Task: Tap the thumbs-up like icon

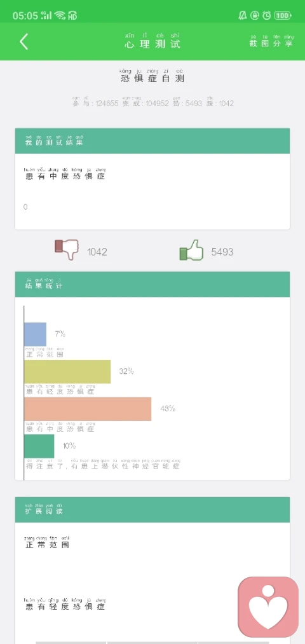Action: 191,250
